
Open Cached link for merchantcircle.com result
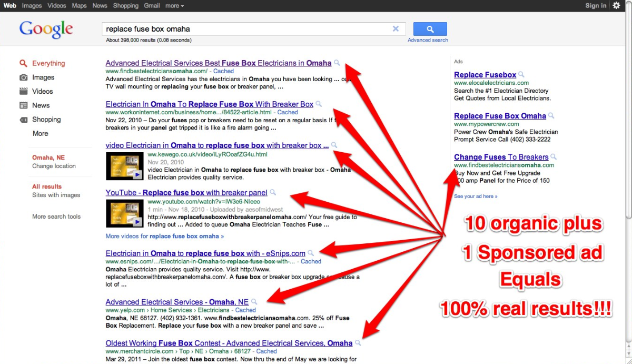pyautogui.click(x=266, y=351)
